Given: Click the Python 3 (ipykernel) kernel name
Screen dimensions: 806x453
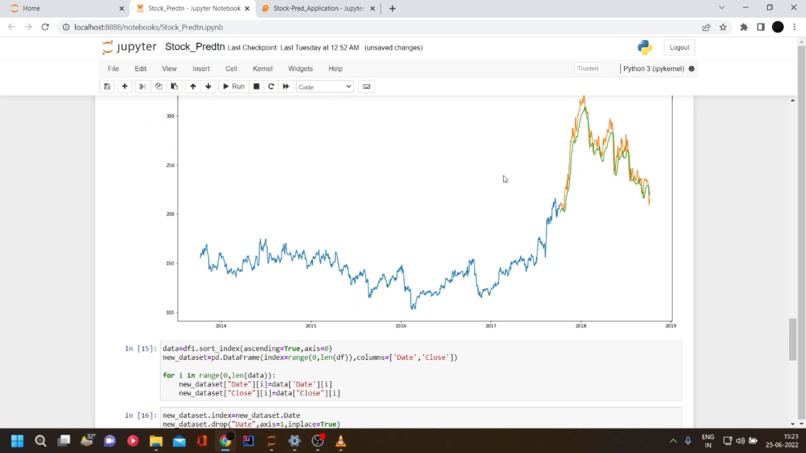Looking at the screenshot, I should click(x=653, y=68).
